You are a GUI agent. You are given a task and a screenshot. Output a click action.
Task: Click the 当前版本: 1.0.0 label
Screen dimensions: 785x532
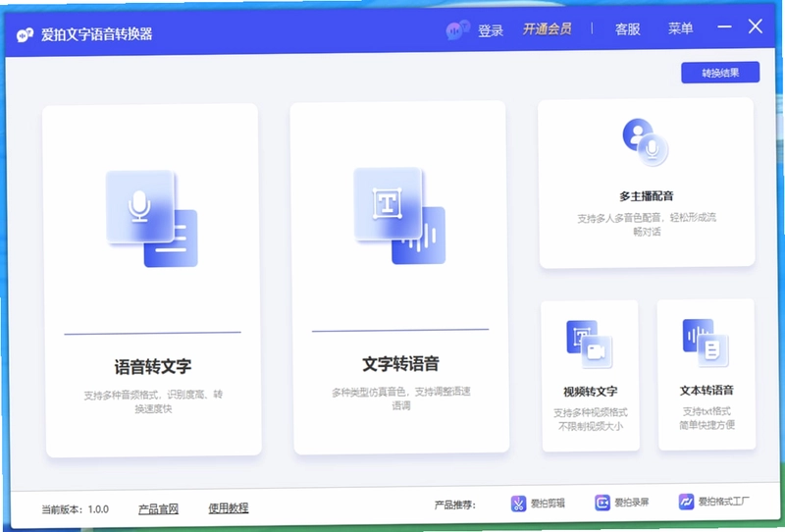click(76, 509)
